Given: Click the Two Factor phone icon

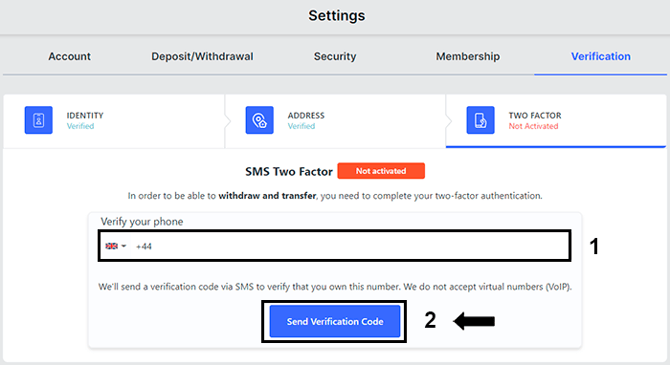Looking at the screenshot, I should [480, 120].
